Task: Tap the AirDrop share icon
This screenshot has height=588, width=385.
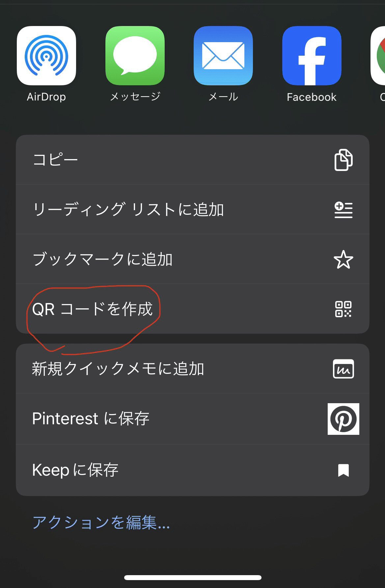Action: point(46,56)
